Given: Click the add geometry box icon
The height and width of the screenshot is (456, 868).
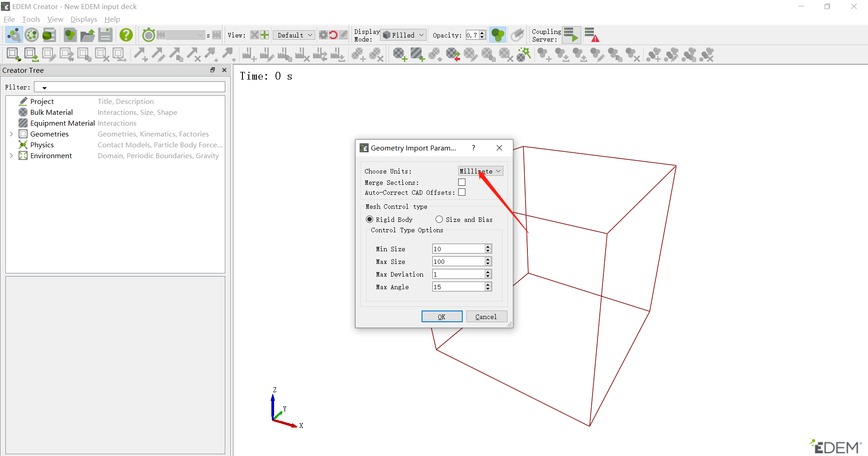Looking at the screenshot, I should (14, 55).
